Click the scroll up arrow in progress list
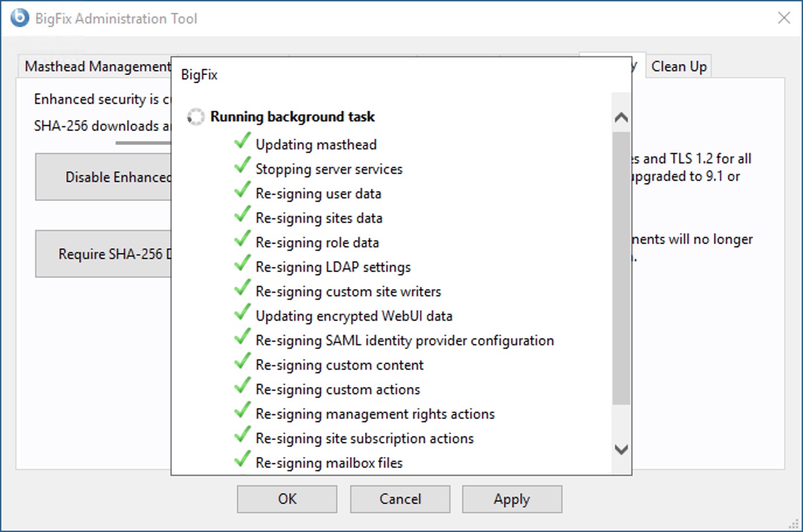 click(x=622, y=117)
